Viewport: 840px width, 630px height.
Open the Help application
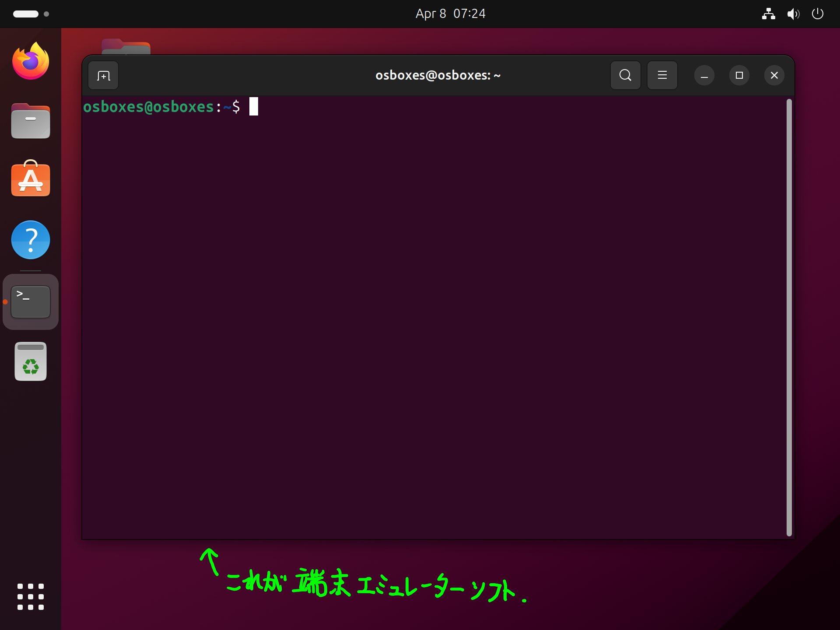[31, 240]
